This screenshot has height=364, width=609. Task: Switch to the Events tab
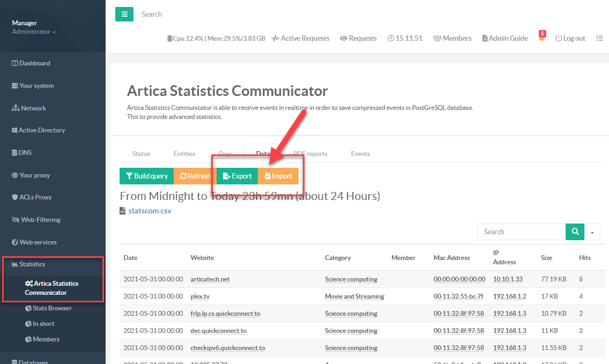[360, 154]
